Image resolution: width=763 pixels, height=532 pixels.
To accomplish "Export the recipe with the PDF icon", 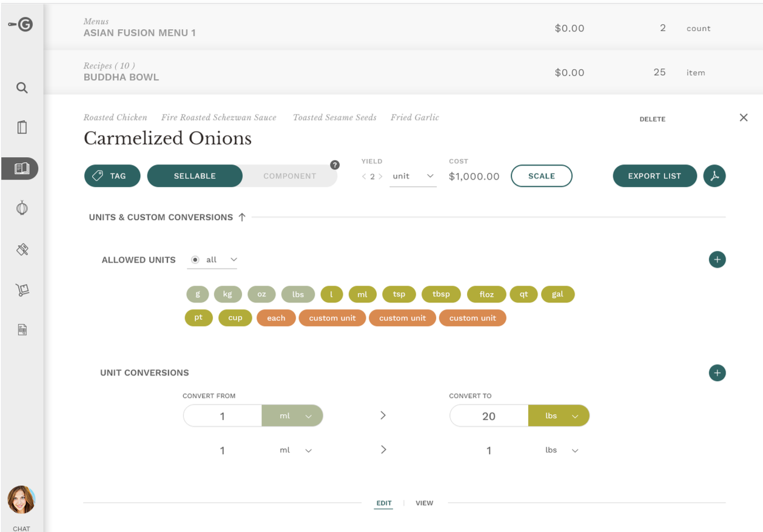I will click(x=714, y=176).
